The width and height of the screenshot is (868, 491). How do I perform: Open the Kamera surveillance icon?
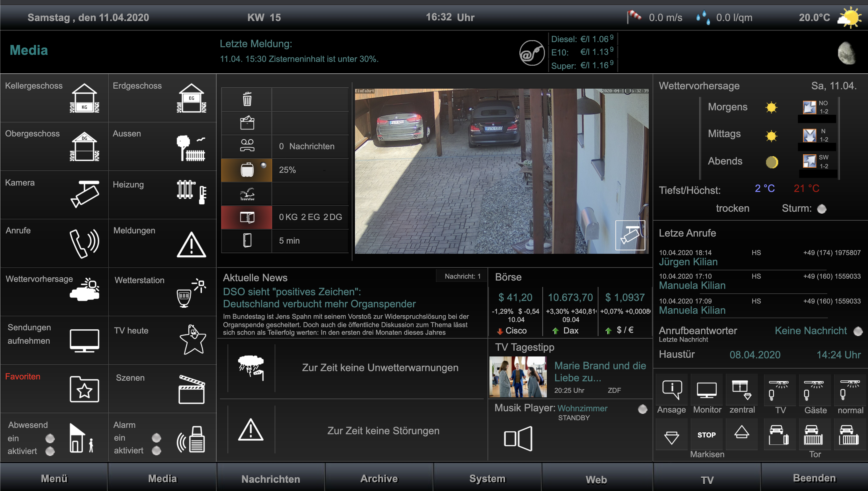point(84,194)
